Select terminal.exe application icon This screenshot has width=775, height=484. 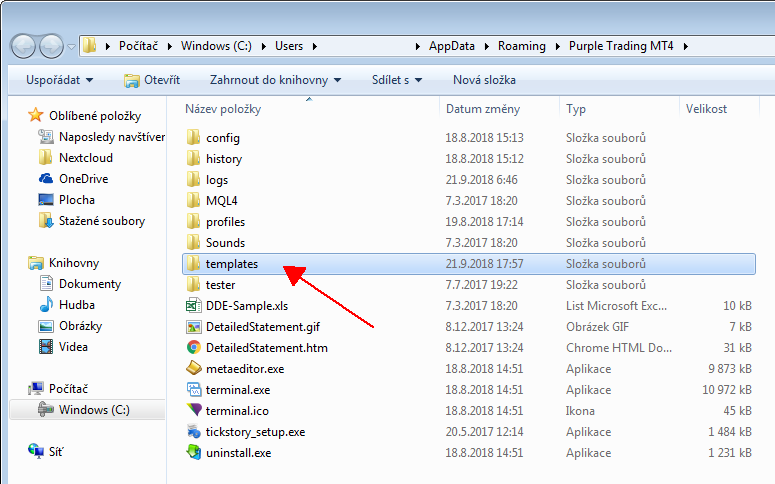[193, 390]
